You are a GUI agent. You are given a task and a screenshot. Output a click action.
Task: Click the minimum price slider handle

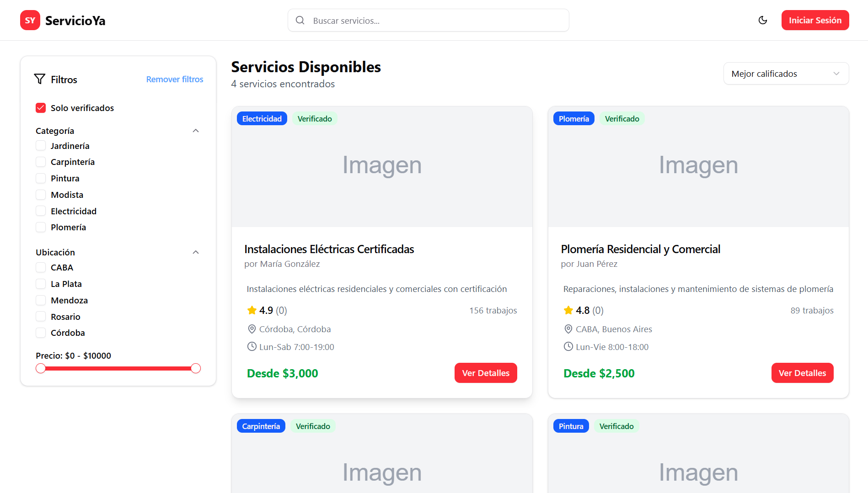41,368
